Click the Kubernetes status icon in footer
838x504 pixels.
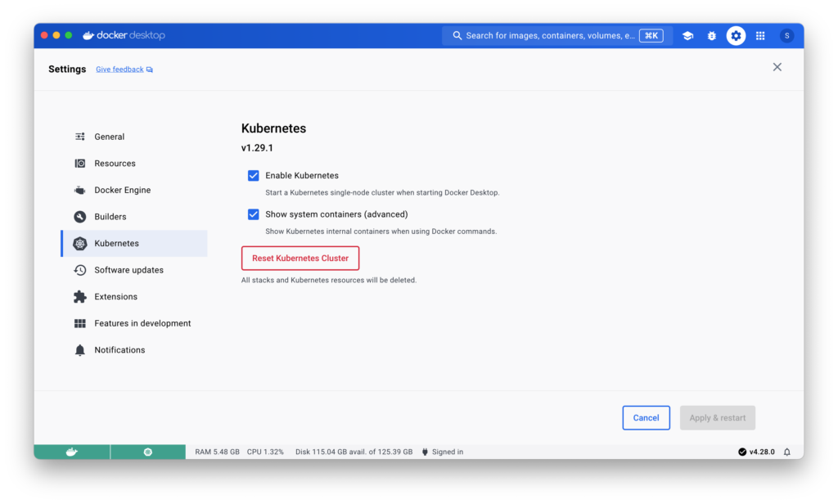148,452
